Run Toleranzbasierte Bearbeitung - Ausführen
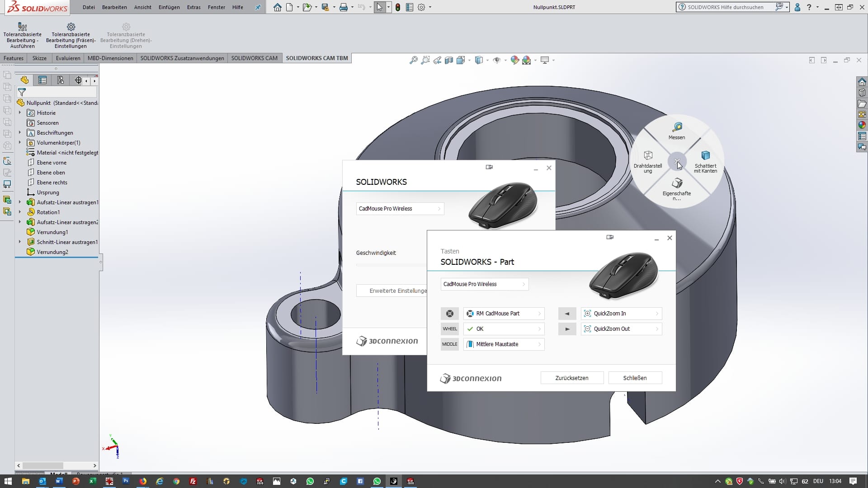The height and width of the screenshot is (488, 868). [22, 35]
